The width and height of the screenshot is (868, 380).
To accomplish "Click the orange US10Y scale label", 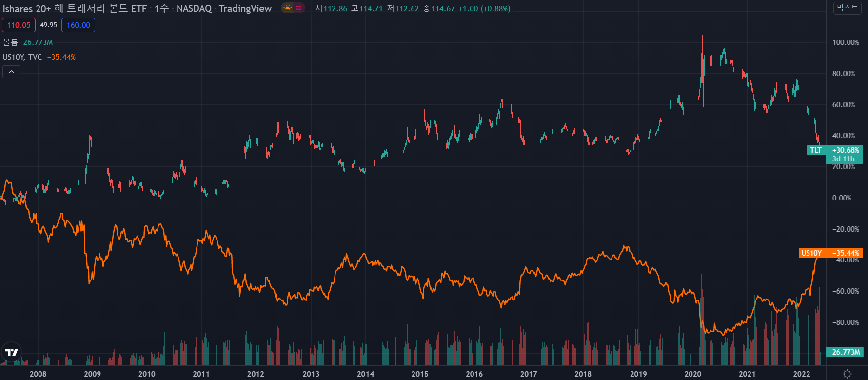I will pyautogui.click(x=811, y=253).
